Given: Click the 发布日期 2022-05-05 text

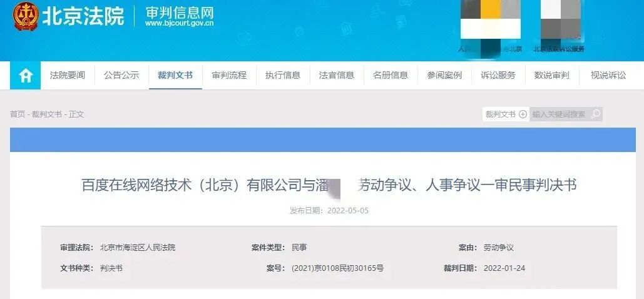Looking at the screenshot, I should [x=329, y=211].
